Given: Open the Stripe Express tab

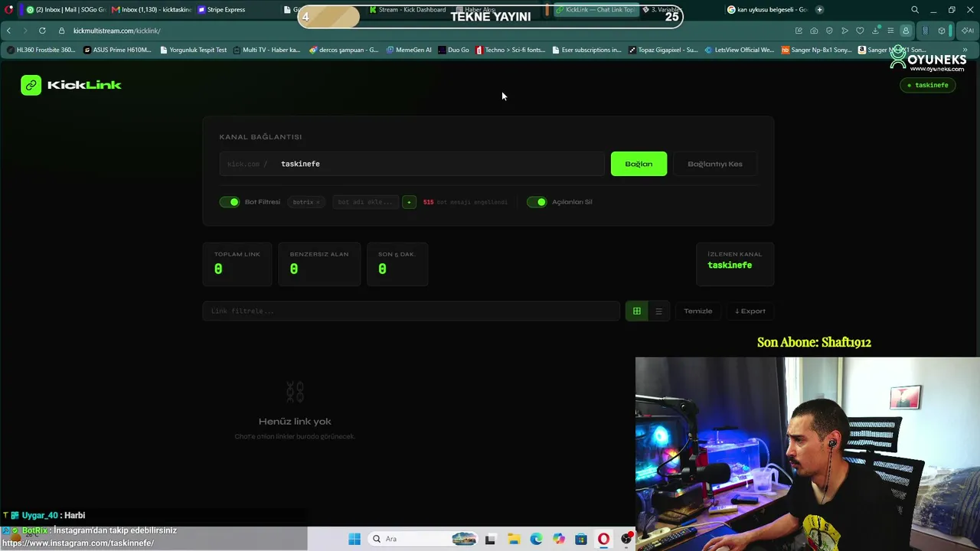Looking at the screenshot, I should point(222,10).
